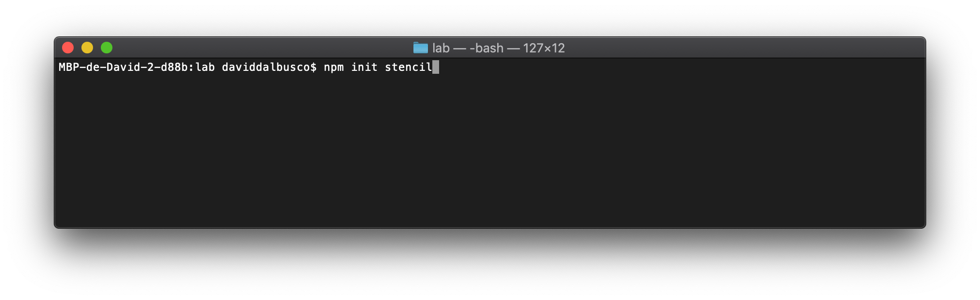Click the username 'daviddalbusco' in the prompt
980x300 pixels.
[265, 67]
